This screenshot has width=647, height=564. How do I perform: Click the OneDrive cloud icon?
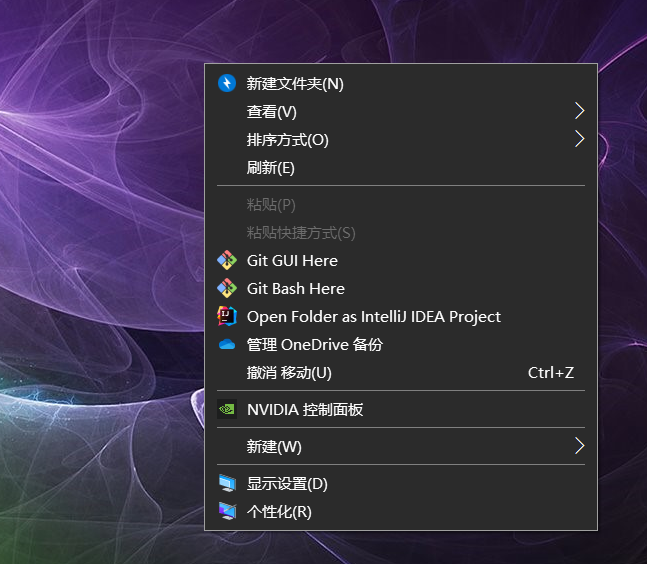[227, 344]
